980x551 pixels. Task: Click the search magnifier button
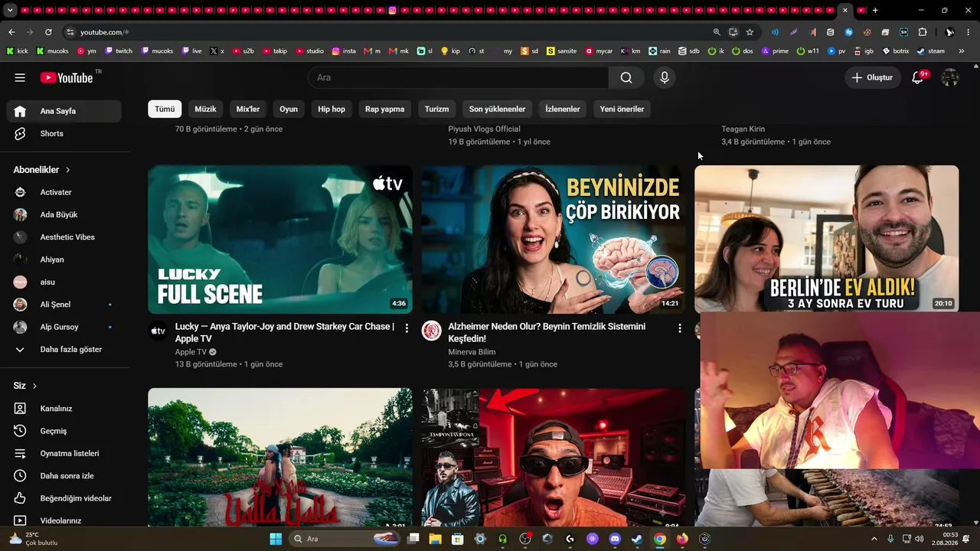click(626, 77)
